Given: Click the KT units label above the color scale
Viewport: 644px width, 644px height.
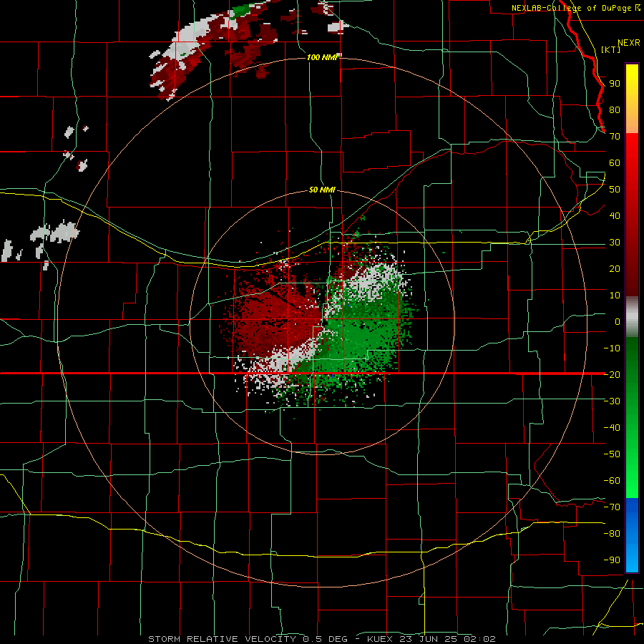Looking at the screenshot, I should coord(610,49).
